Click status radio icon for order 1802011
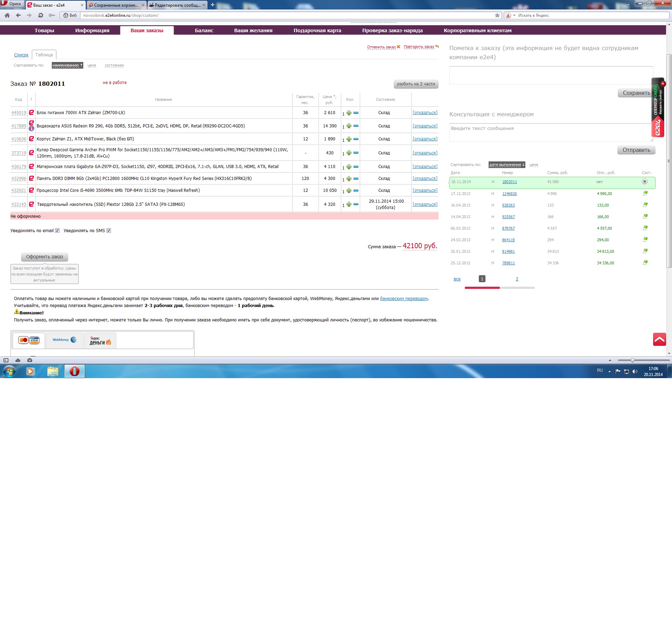 645,182
